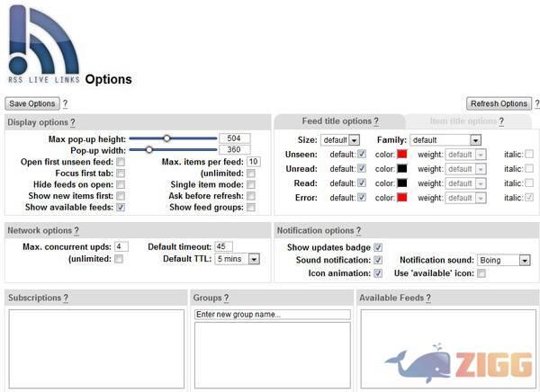Click help mark beside Groups heading

click(x=226, y=298)
